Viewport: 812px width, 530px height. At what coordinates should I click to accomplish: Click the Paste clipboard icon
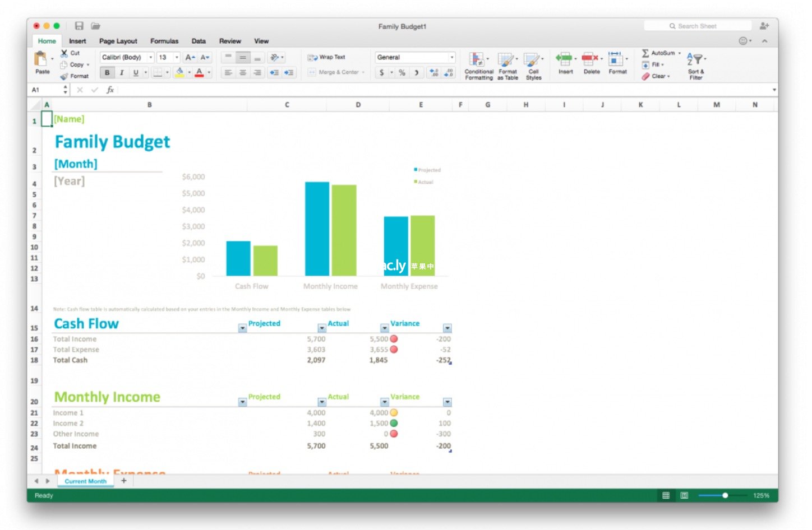tap(41, 58)
